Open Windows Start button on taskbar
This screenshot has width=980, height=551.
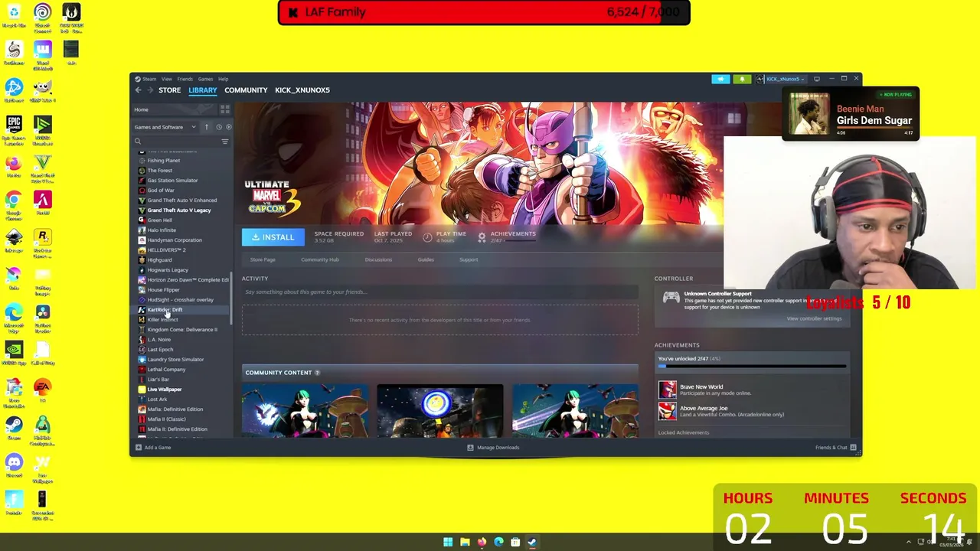point(448,542)
